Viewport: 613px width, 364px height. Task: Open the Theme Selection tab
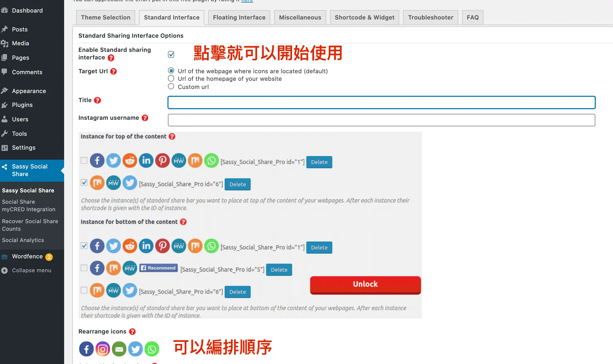(106, 18)
